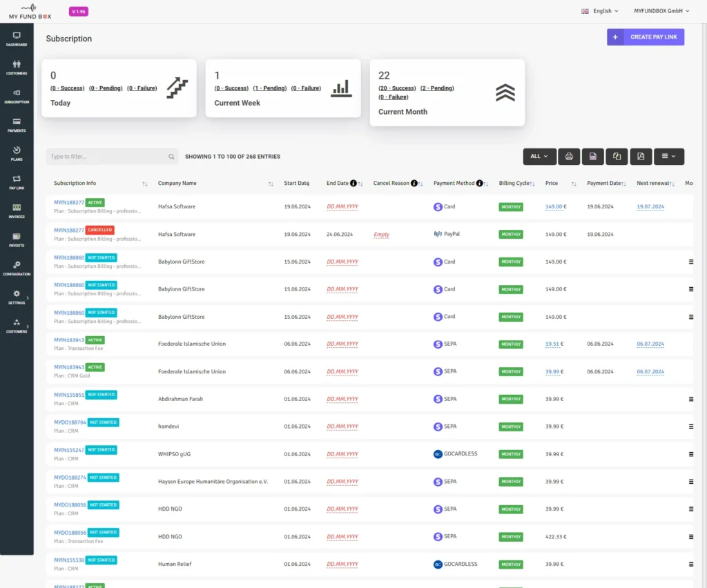The width and height of the screenshot is (707, 588).
Task: Click the copy table icon button
Action: [x=617, y=157]
